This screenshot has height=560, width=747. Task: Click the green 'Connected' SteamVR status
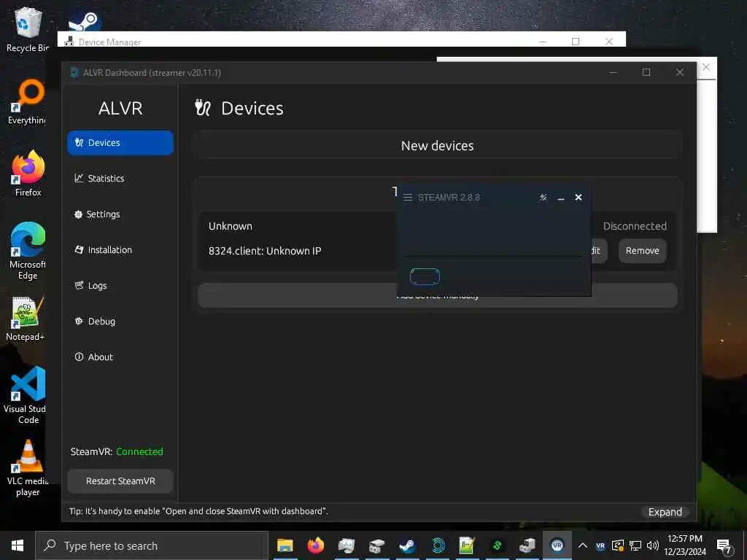pos(139,451)
